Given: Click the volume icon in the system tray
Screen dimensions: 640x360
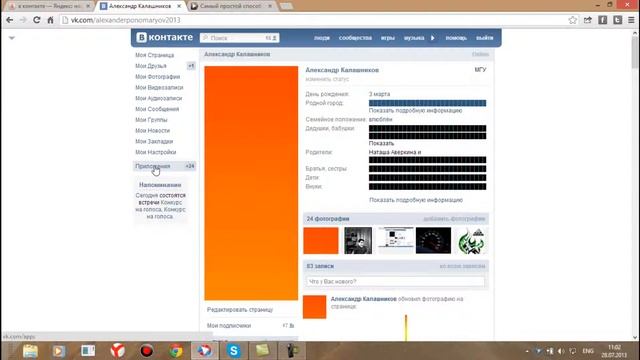Looking at the screenshot, I should point(561,351).
